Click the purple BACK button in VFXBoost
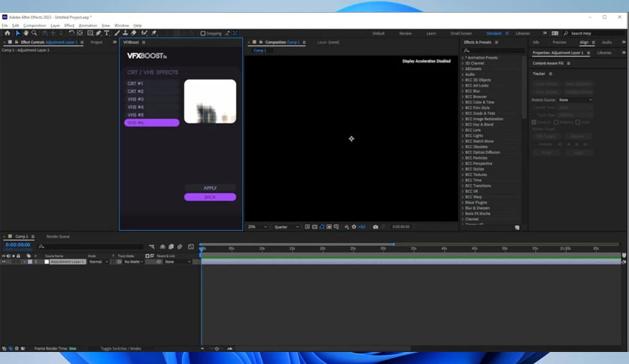 [210, 197]
